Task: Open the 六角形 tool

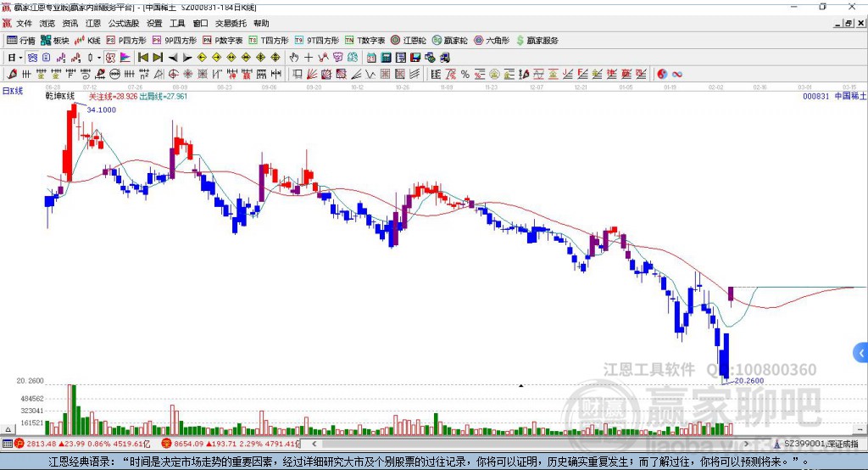Action: [x=492, y=41]
